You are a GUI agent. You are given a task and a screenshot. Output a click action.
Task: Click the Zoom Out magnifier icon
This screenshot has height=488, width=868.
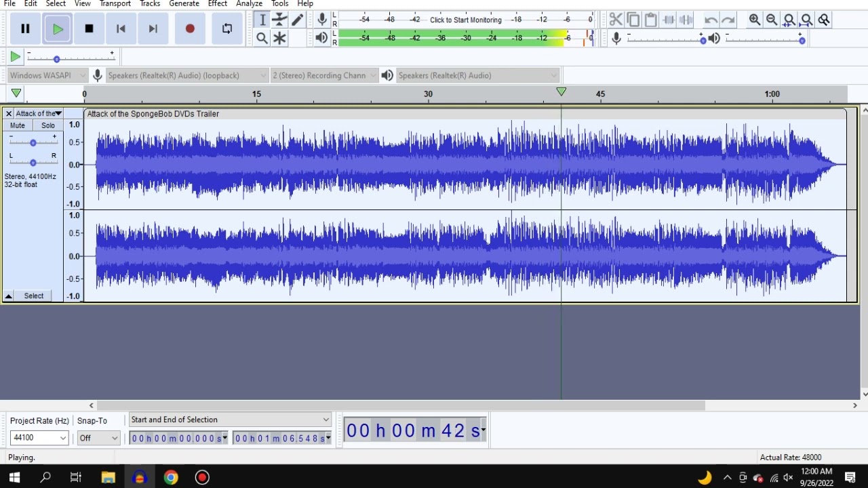(x=772, y=20)
